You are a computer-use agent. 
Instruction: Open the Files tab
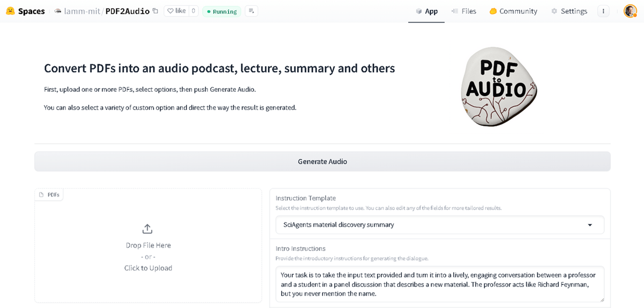click(463, 11)
